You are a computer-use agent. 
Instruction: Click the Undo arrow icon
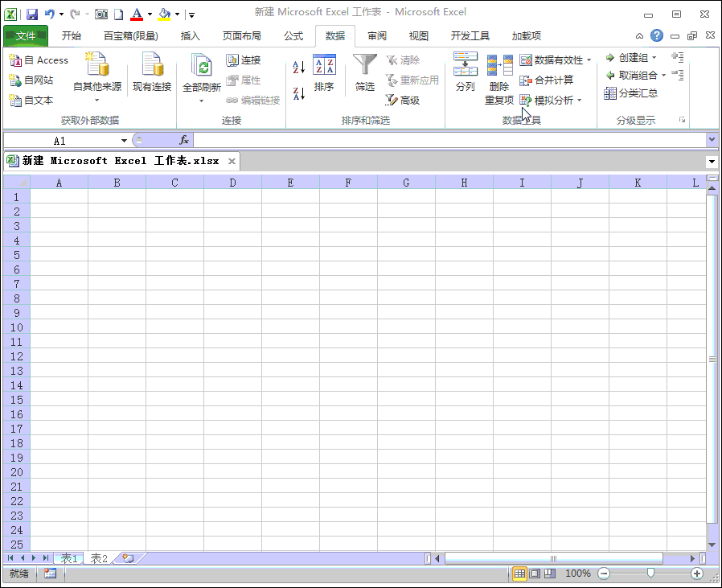coord(49,14)
